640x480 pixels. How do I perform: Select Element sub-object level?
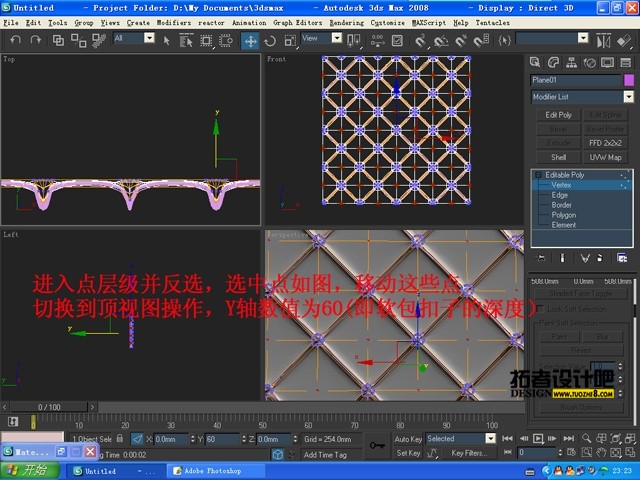564,225
